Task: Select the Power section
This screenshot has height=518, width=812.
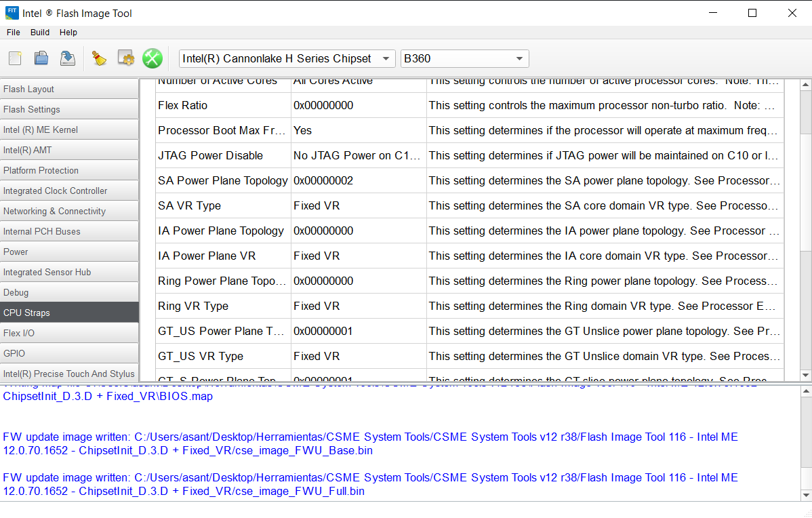Action: (69, 252)
